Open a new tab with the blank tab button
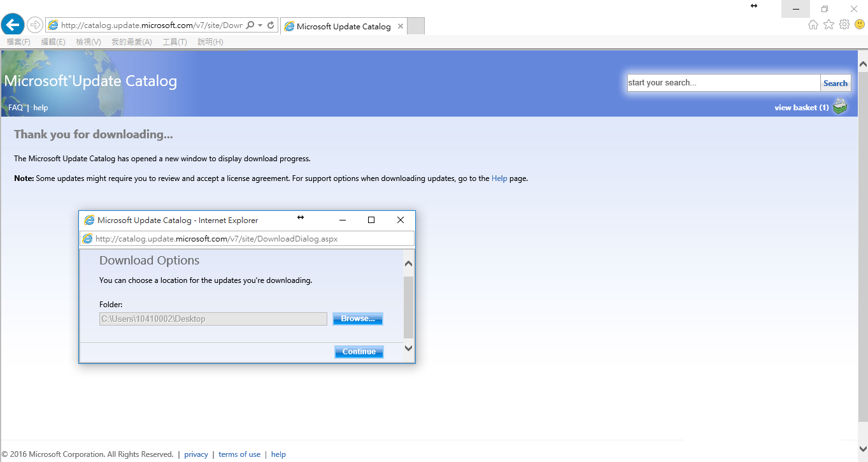The height and width of the screenshot is (462, 868). [415, 26]
